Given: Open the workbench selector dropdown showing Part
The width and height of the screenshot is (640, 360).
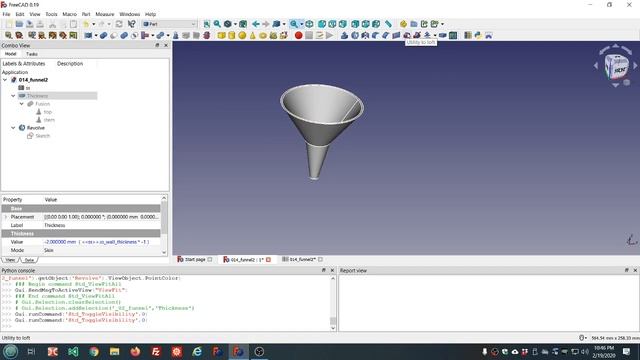Looking at the screenshot, I should 169,24.
